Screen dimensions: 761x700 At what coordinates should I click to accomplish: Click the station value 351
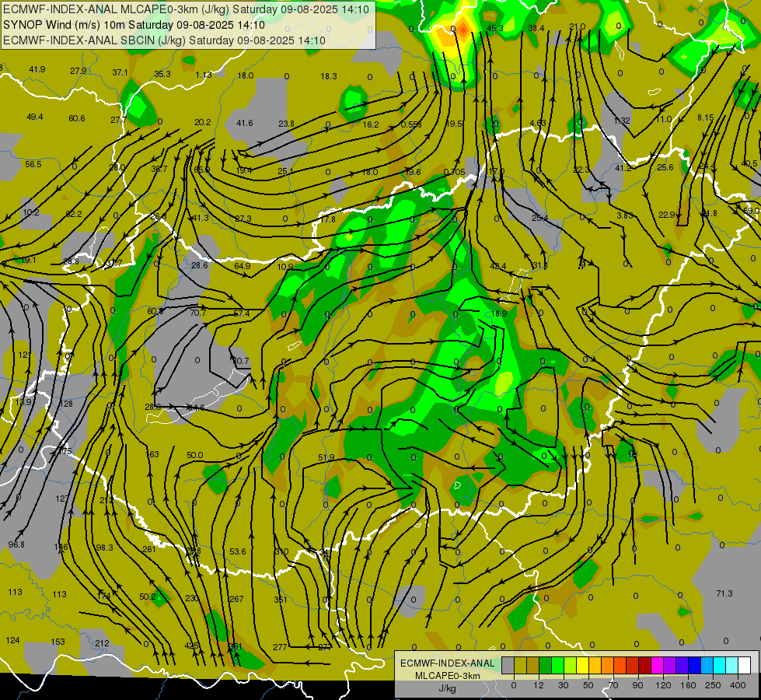pyautogui.click(x=281, y=600)
